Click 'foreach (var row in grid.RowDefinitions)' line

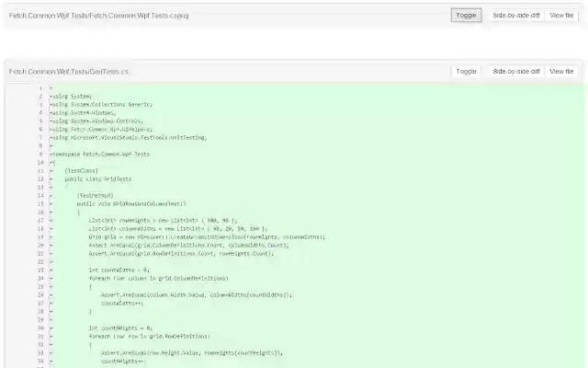click(150, 336)
